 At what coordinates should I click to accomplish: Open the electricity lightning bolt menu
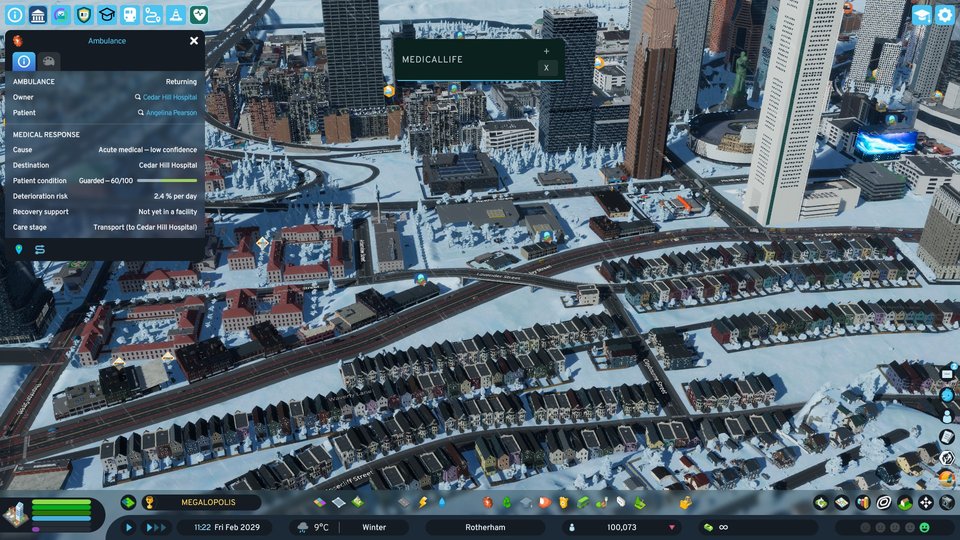coord(423,503)
